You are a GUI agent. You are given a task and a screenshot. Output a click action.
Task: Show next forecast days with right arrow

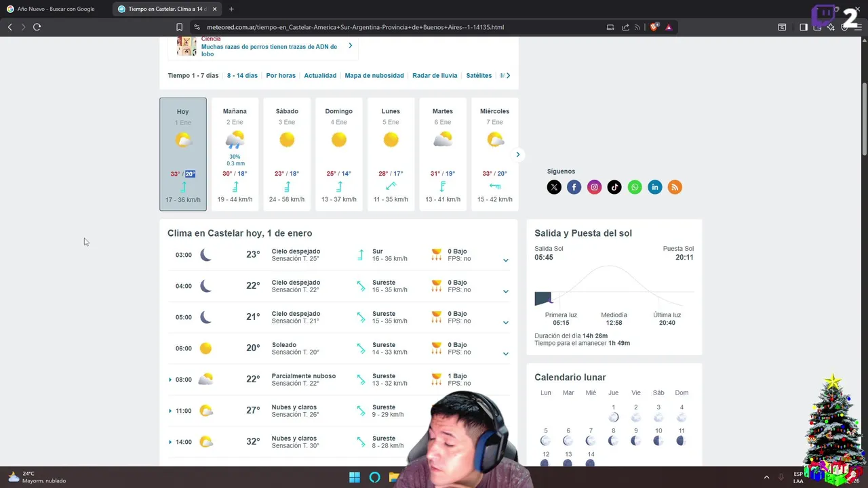[x=517, y=155]
